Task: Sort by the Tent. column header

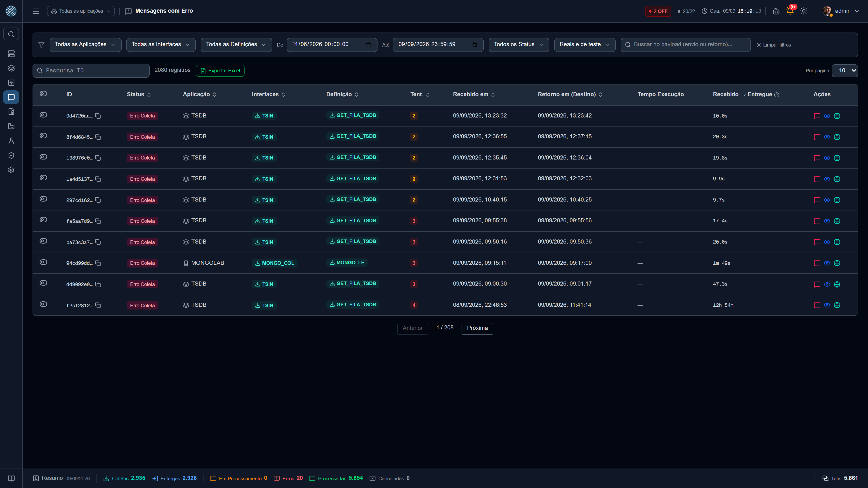Action: coord(420,95)
